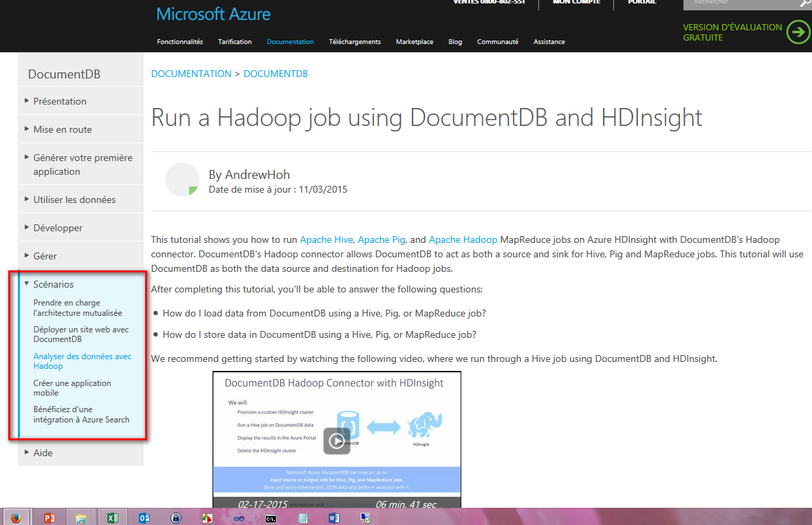Follow the Apache Hadoop link
812x525 pixels.
(463, 239)
